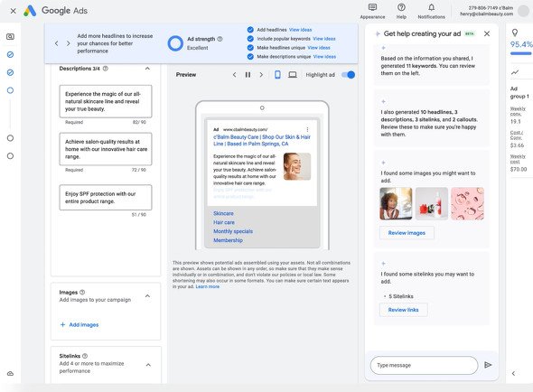Click the Review links button
533x392 pixels.
403,310
